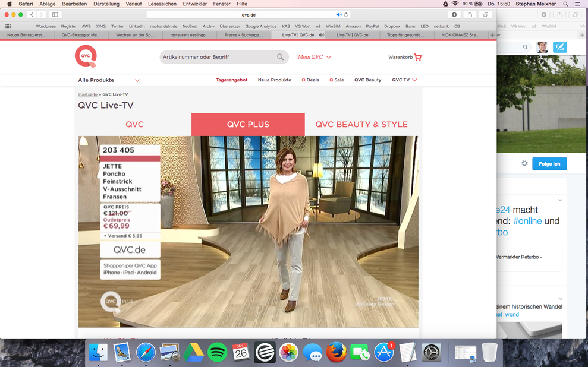Open the App Store Dock icon
The image size is (588, 367).
click(x=383, y=352)
